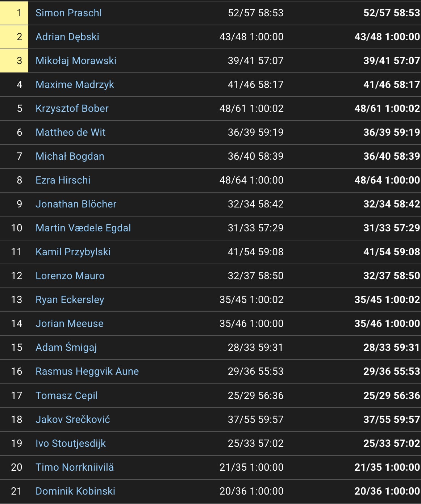The height and width of the screenshot is (504, 421).
Task: Click Dominik Kobinski's name link
Action: click(x=75, y=491)
